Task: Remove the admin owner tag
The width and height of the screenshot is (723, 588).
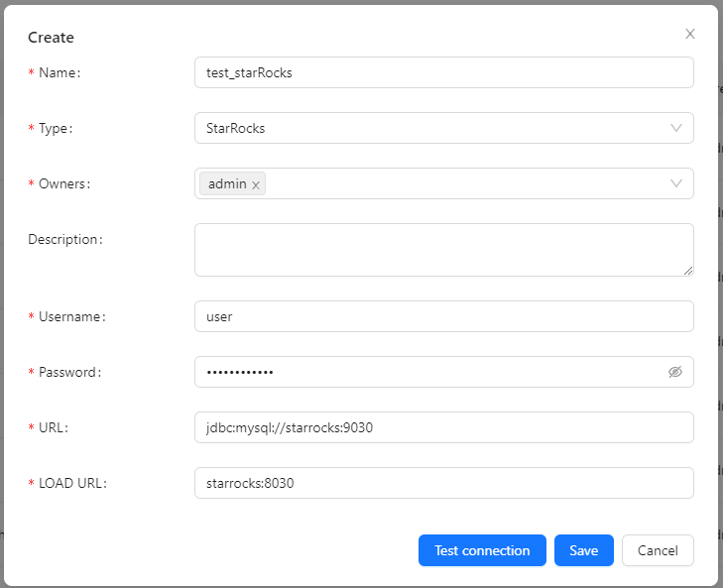Action: coord(256,184)
